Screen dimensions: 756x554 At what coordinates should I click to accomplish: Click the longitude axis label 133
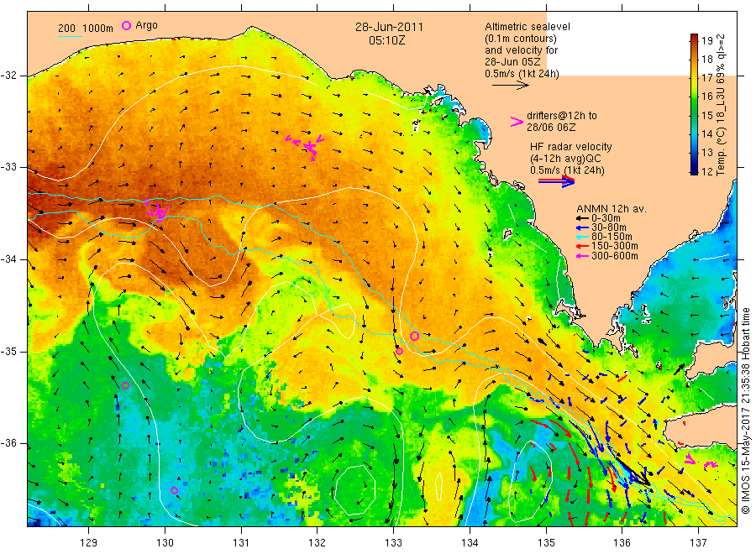click(393, 542)
